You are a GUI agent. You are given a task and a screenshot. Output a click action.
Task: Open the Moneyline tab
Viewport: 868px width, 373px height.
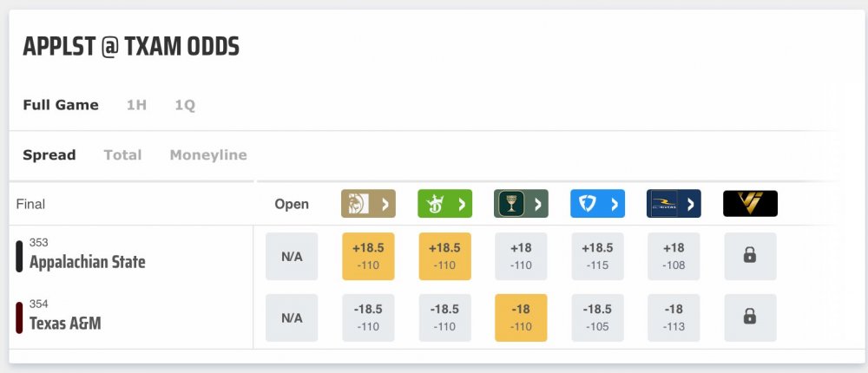coord(208,155)
